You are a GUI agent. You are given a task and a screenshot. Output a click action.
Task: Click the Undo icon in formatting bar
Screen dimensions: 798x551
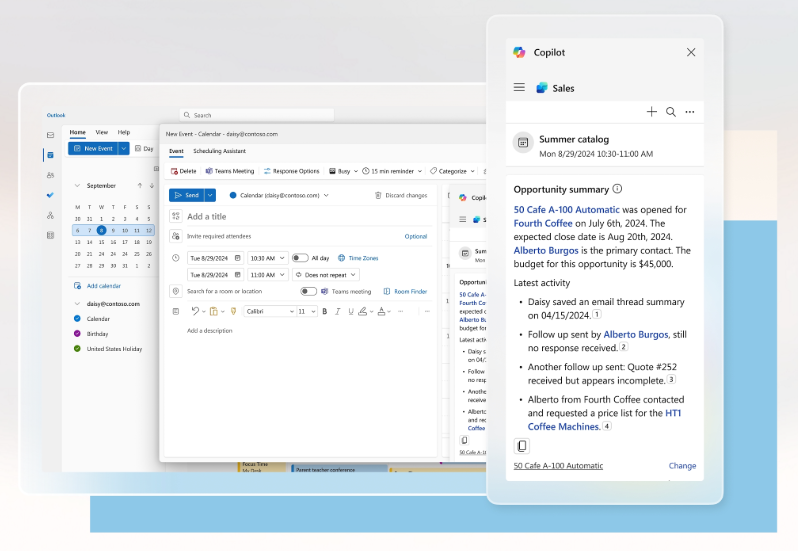[x=195, y=311]
